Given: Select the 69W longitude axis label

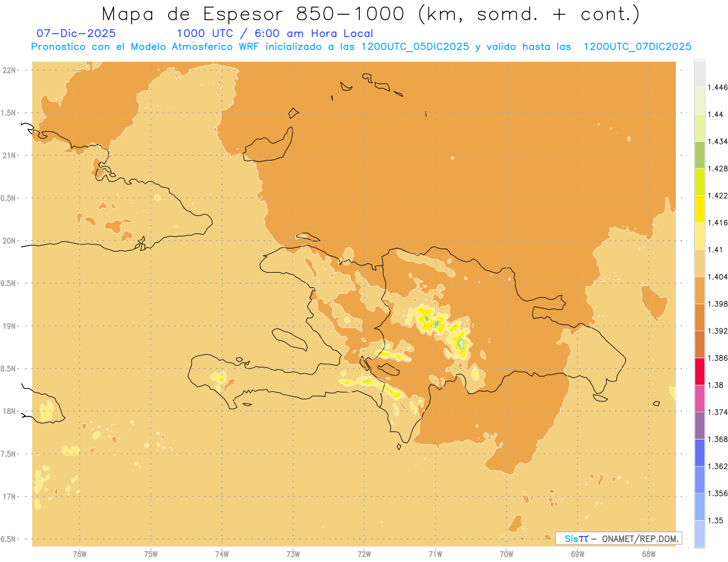Looking at the screenshot, I should (578, 554).
